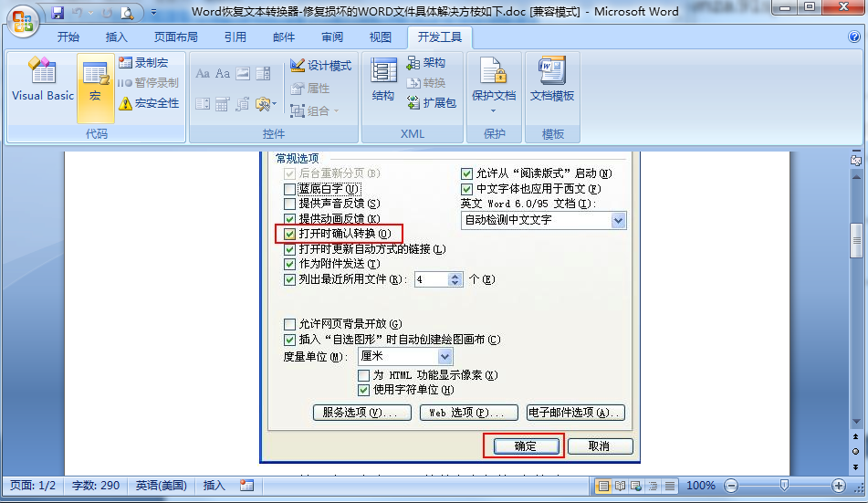Viewport: 868px width, 503px height.
Task: Click the 确定 button
Action: 526,446
